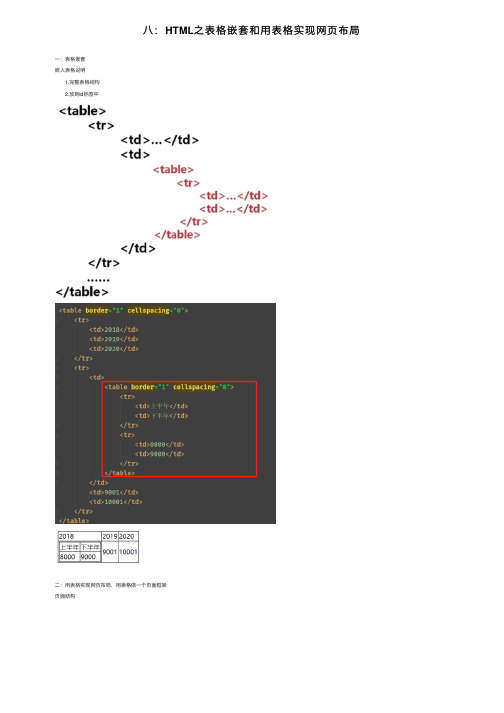Click the 8000 cell in nested rendered table
The image size is (504, 713).
click(70, 557)
